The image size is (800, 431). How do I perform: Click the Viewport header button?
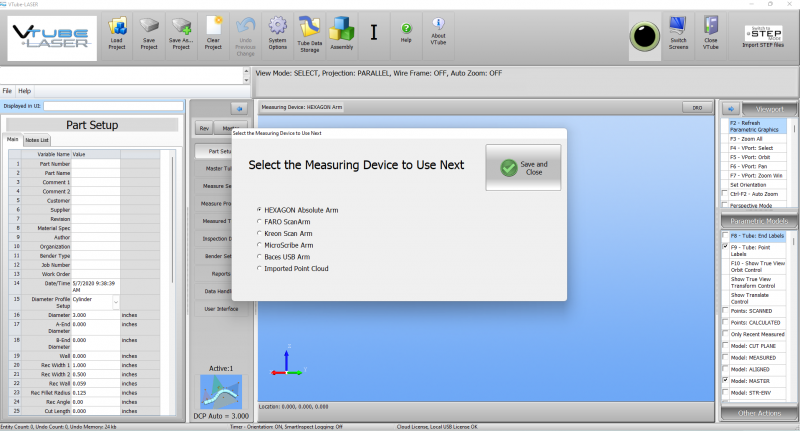pos(769,109)
